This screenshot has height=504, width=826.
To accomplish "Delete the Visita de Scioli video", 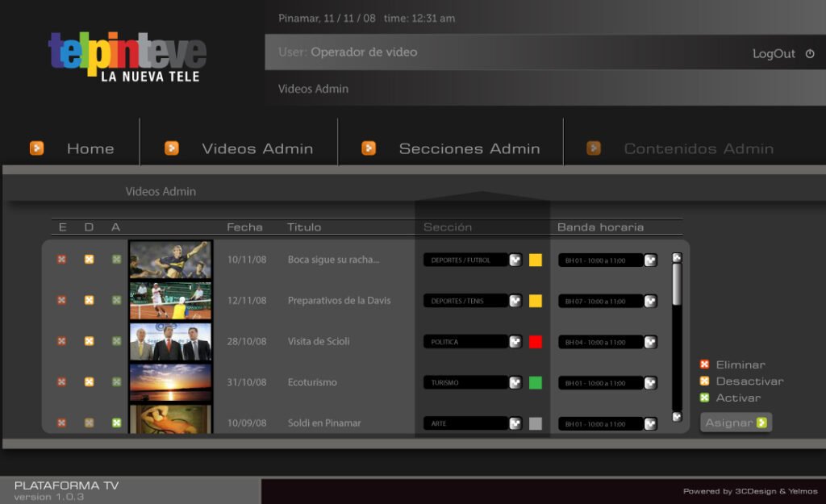I will click(x=61, y=341).
